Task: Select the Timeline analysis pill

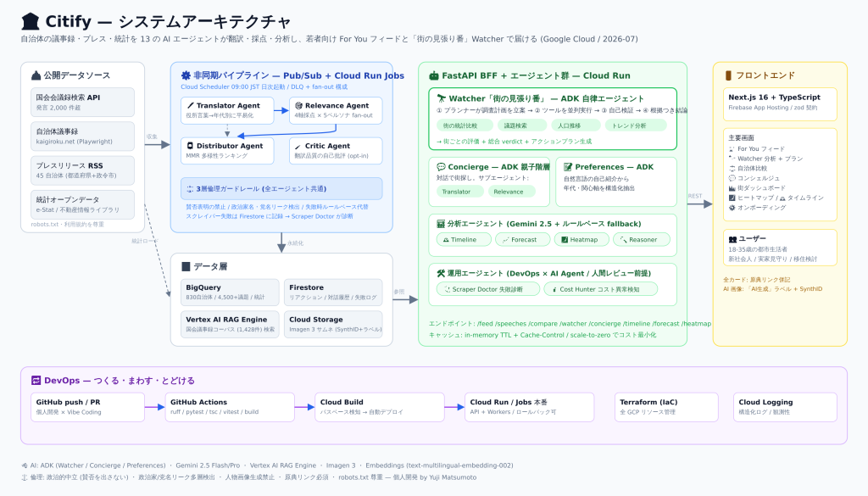Action: point(464,240)
